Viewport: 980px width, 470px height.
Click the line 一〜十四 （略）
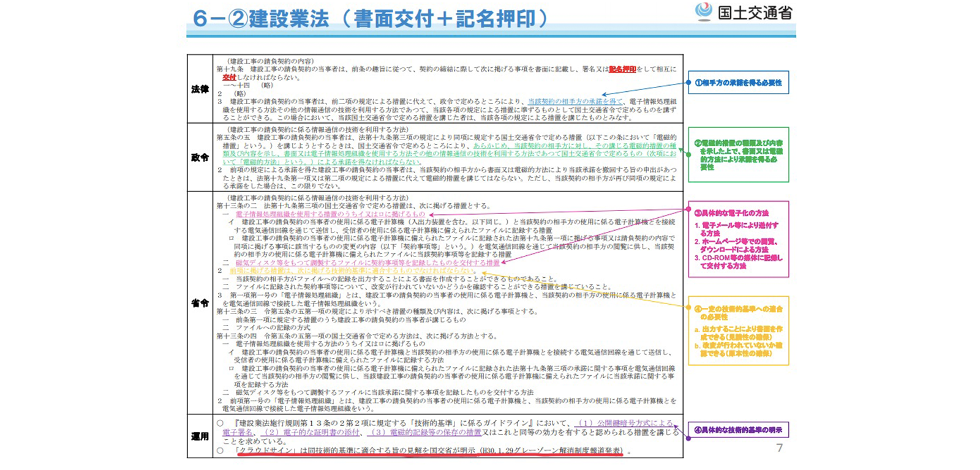[x=248, y=86]
